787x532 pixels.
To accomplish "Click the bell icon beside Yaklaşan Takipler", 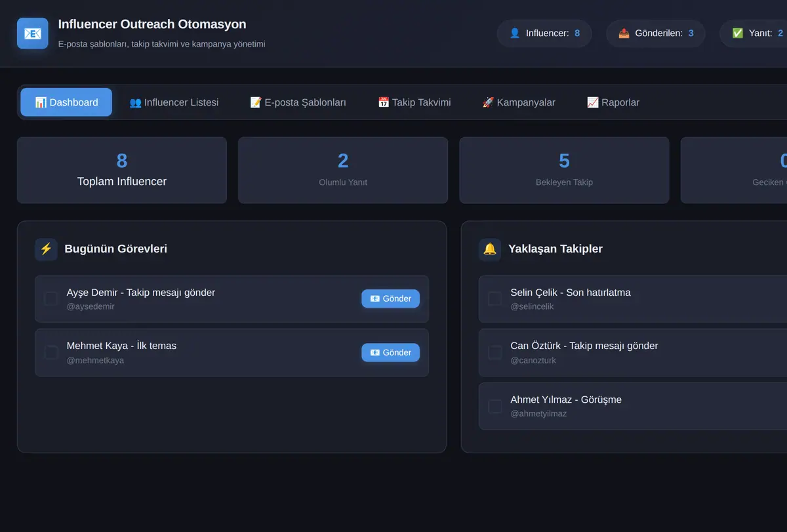I will pos(490,249).
